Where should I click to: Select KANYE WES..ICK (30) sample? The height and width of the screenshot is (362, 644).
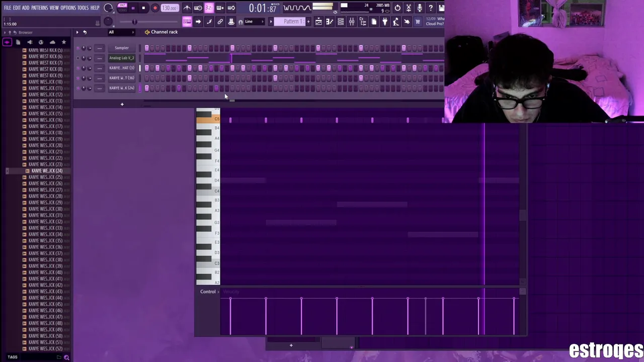tap(46, 209)
